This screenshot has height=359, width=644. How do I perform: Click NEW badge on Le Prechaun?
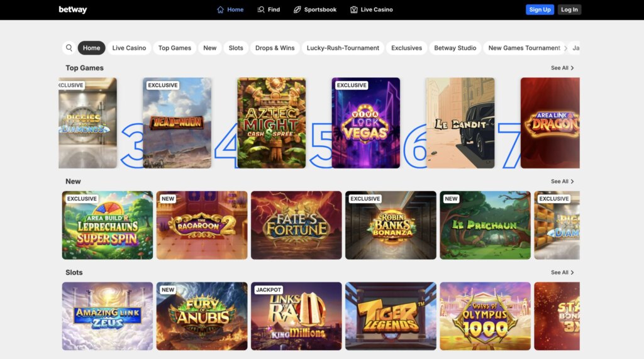(451, 199)
